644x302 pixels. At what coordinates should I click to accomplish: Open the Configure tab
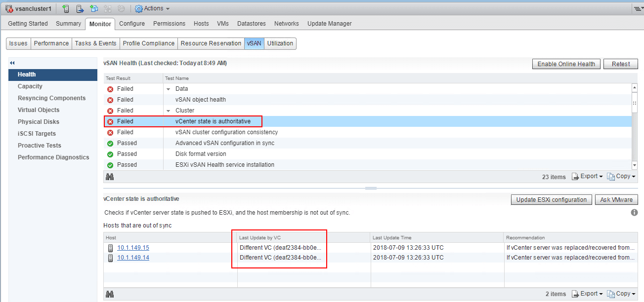tap(132, 24)
